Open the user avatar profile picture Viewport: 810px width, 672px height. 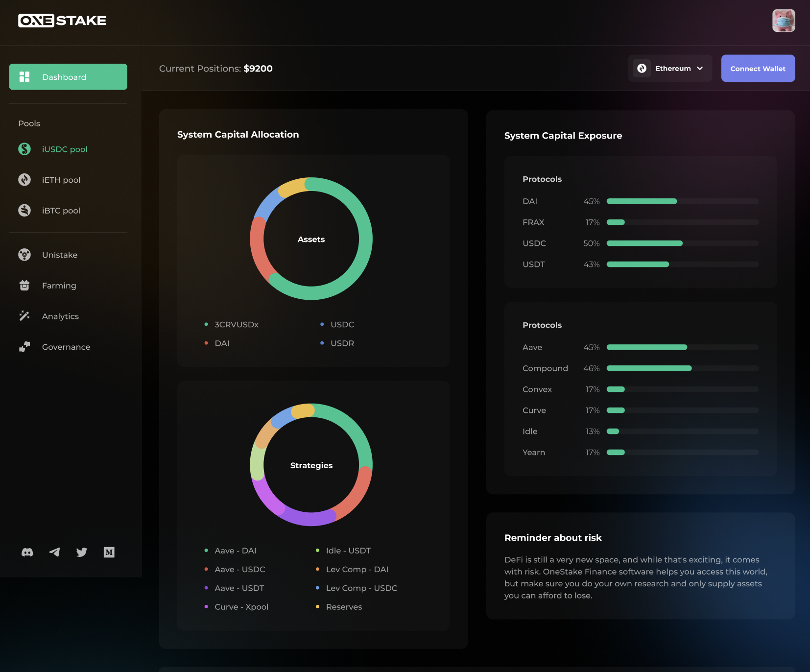pos(784,21)
